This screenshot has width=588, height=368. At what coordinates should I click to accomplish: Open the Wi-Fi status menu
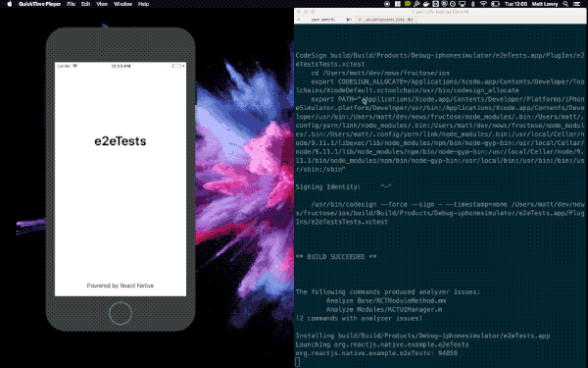click(x=484, y=4)
